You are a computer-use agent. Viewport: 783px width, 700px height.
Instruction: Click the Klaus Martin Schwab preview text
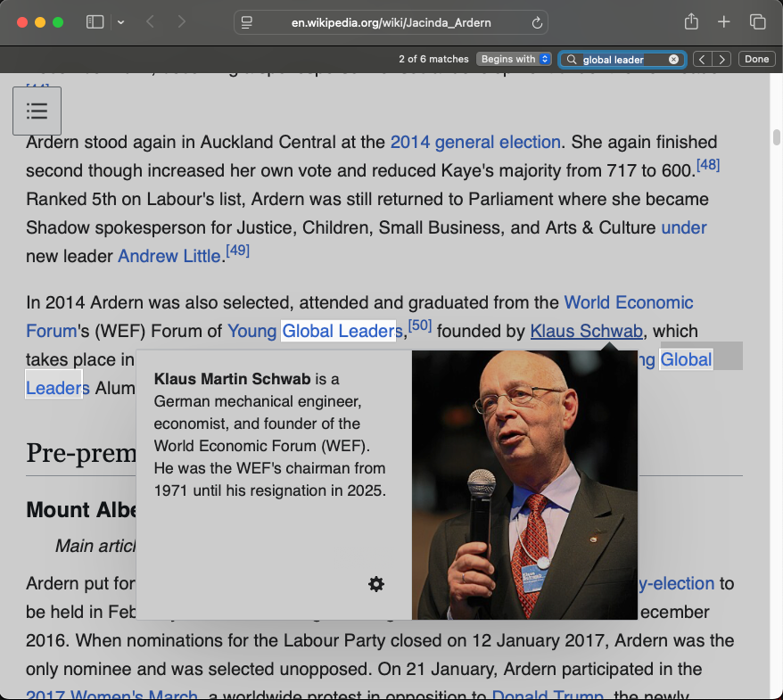coord(270,434)
